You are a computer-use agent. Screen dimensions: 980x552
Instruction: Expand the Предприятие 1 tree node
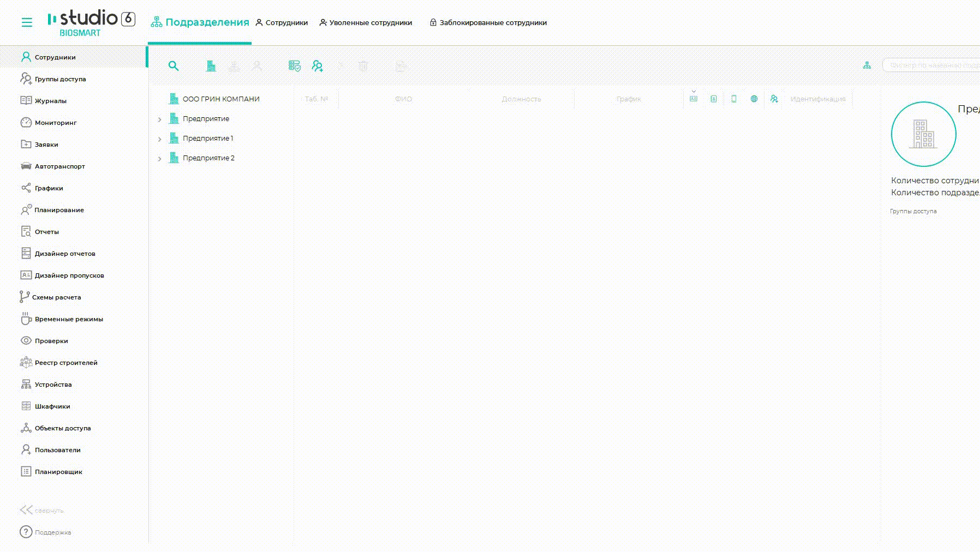[159, 139]
